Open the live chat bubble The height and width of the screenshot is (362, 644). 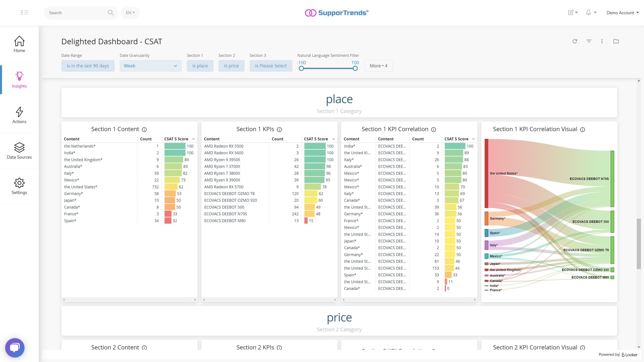[x=15, y=348]
